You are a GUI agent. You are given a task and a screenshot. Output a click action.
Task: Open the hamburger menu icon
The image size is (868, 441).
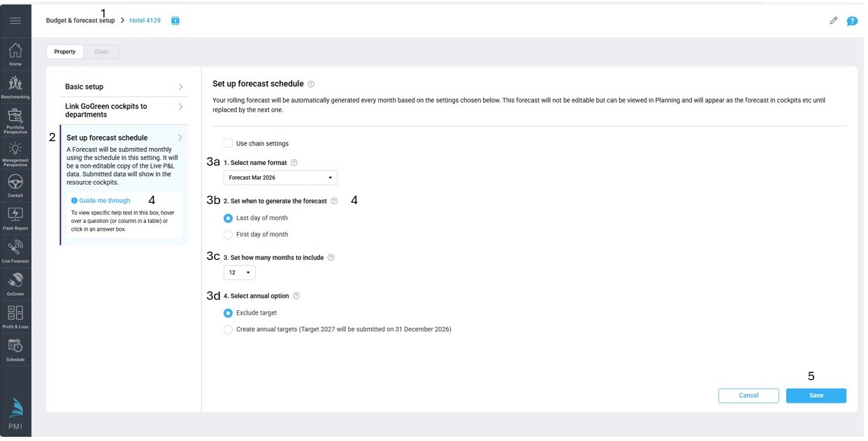pos(15,21)
